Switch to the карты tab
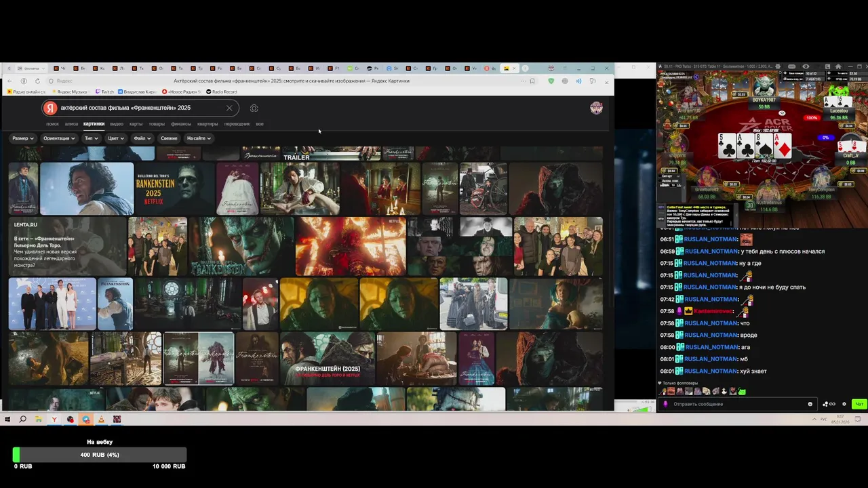This screenshot has width=868, height=488. (136, 124)
